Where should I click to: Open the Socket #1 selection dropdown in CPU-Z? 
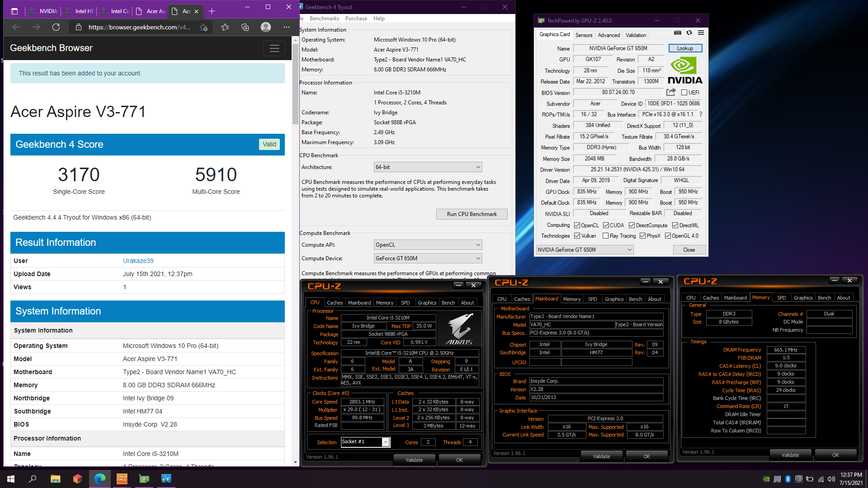[365, 442]
